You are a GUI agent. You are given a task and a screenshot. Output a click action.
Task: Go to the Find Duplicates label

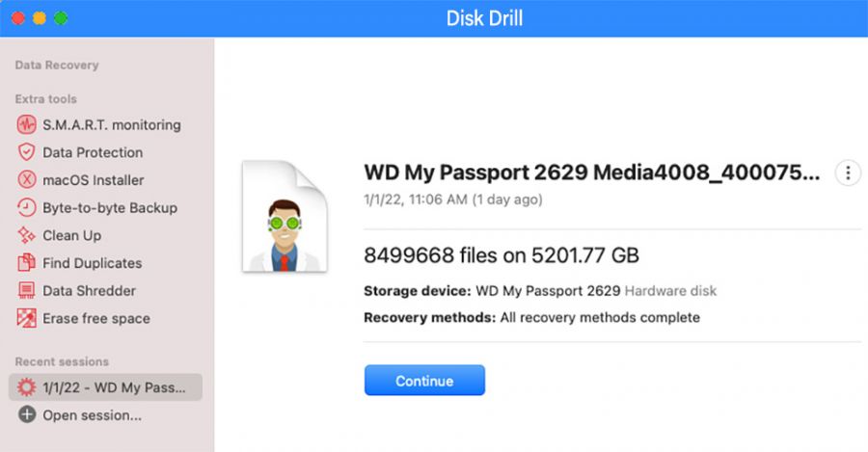tap(92, 263)
